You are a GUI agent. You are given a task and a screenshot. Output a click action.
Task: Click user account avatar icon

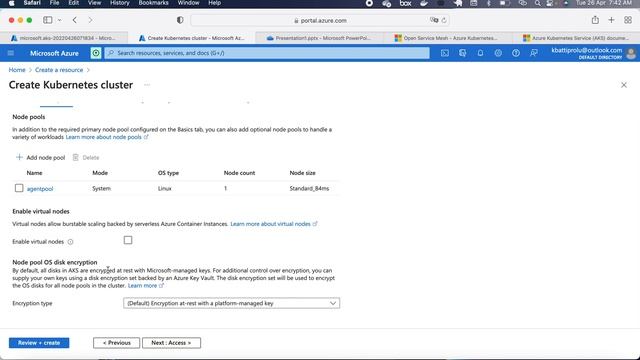coord(631,53)
